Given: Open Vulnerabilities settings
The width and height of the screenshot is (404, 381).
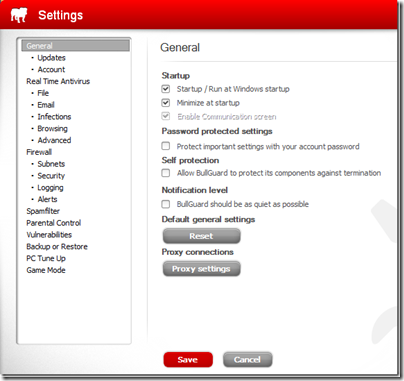Looking at the screenshot, I should click(49, 235).
